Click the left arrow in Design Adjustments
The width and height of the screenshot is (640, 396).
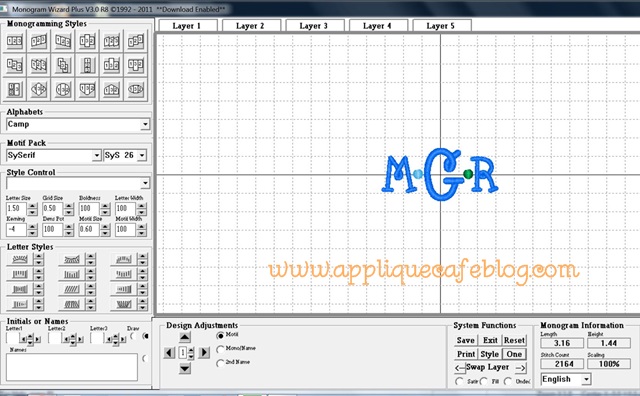tap(169, 352)
